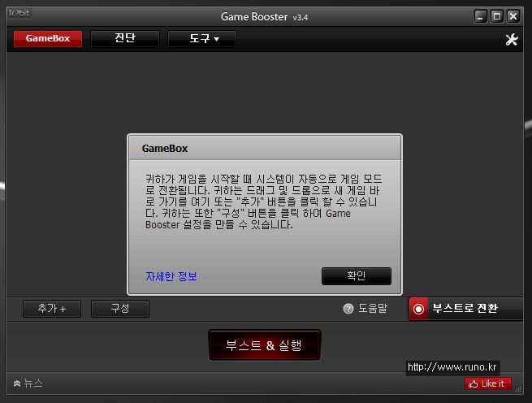Click the Game Booster v3.4 title text

coord(264,16)
